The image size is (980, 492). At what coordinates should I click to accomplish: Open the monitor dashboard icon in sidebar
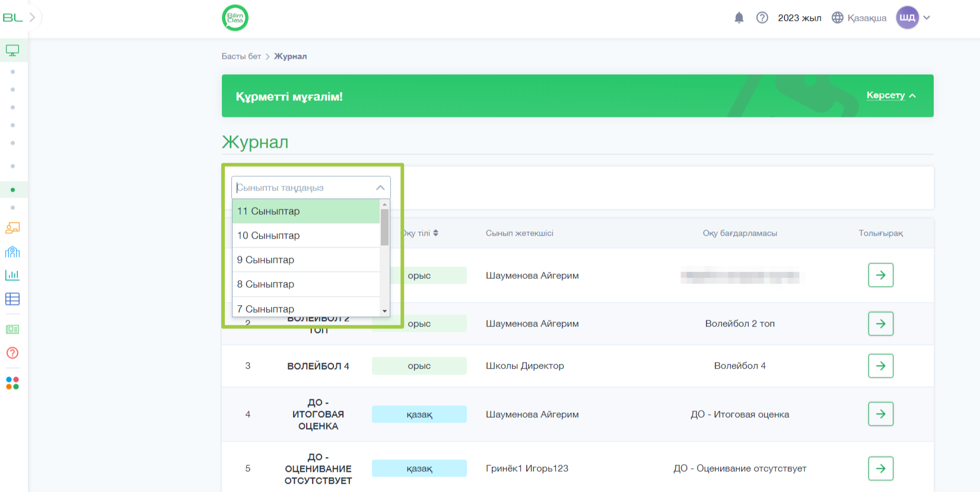click(12, 50)
